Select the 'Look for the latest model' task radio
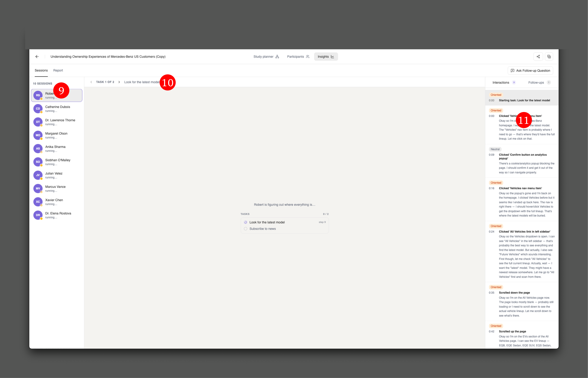 click(245, 222)
